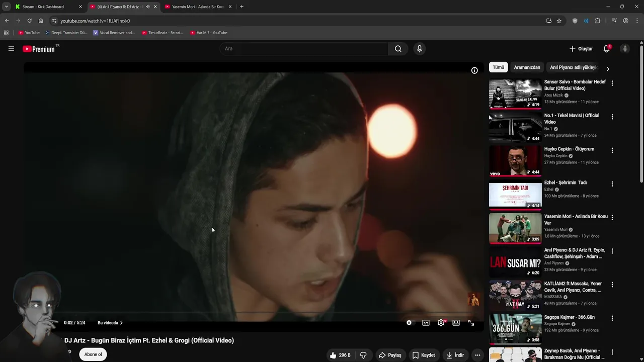The width and height of the screenshot is (644, 362).
Task: Enter full screen mode
Action: tap(471, 323)
